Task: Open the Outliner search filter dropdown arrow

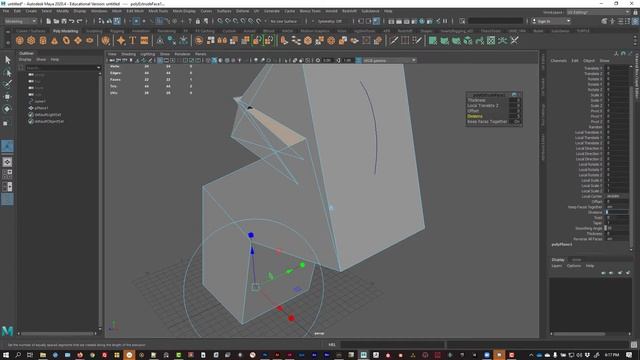Action: tap(98, 68)
